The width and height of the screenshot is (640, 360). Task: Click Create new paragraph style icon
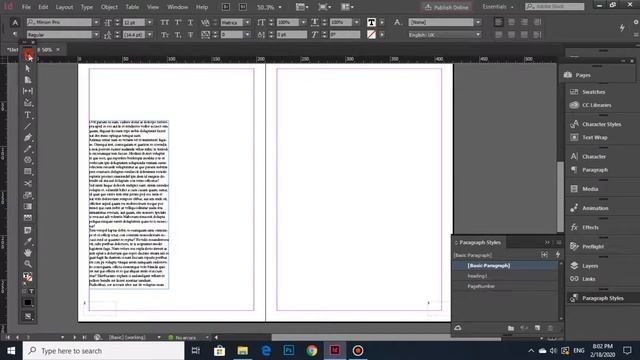(x=538, y=328)
